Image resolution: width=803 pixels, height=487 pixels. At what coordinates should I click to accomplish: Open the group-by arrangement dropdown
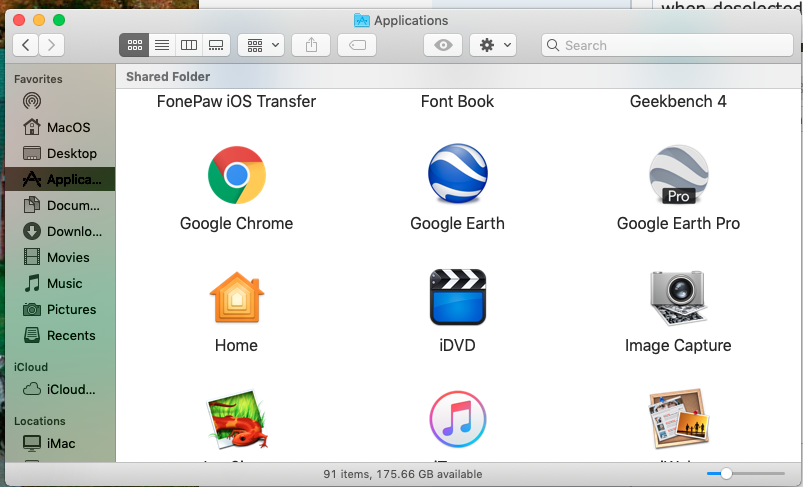[261, 45]
